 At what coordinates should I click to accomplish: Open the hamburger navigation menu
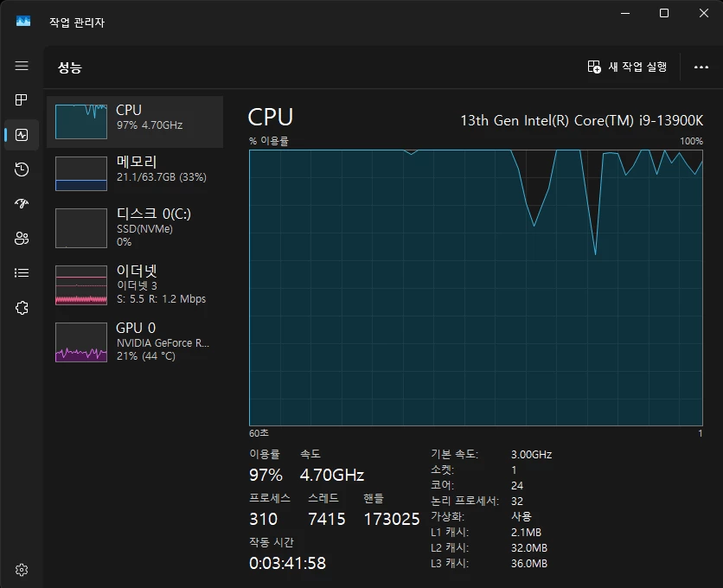tap(22, 66)
